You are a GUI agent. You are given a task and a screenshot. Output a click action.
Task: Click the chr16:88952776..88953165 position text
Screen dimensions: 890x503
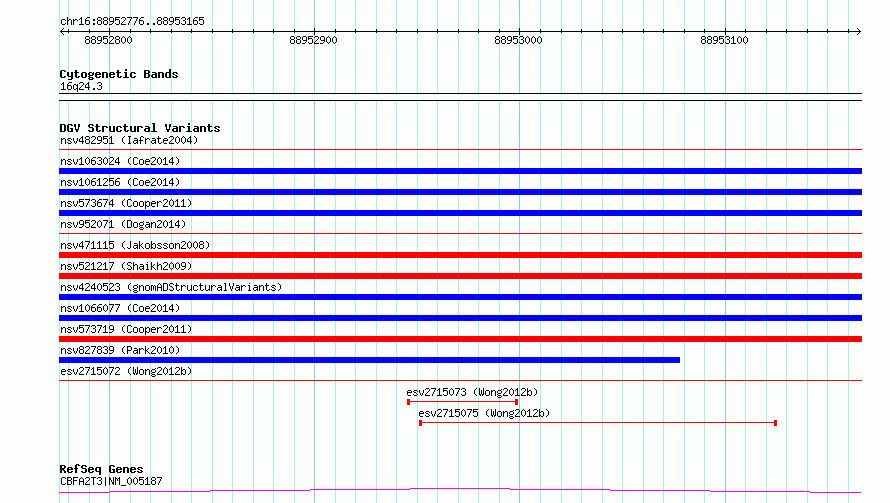[132, 22]
